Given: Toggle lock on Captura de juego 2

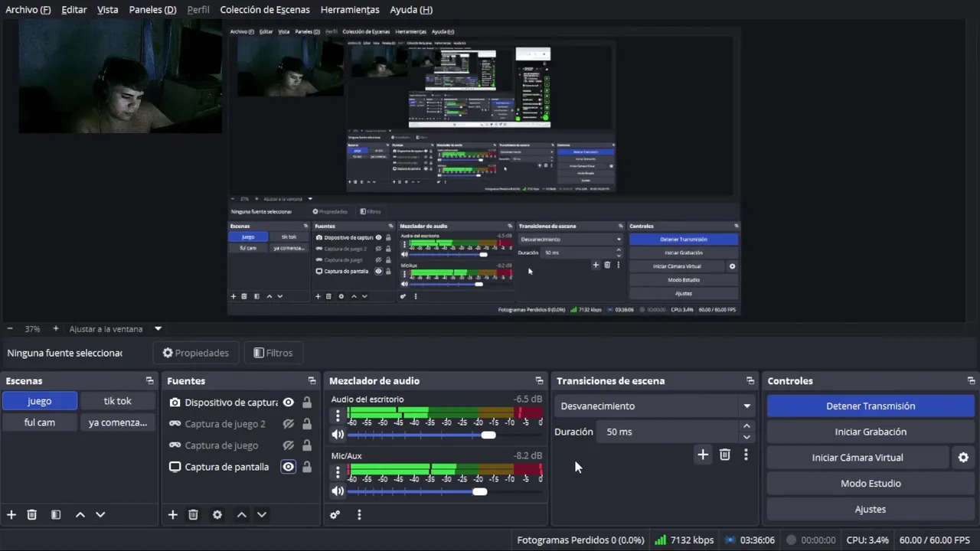Looking at the screenshot, I should 306,424.
